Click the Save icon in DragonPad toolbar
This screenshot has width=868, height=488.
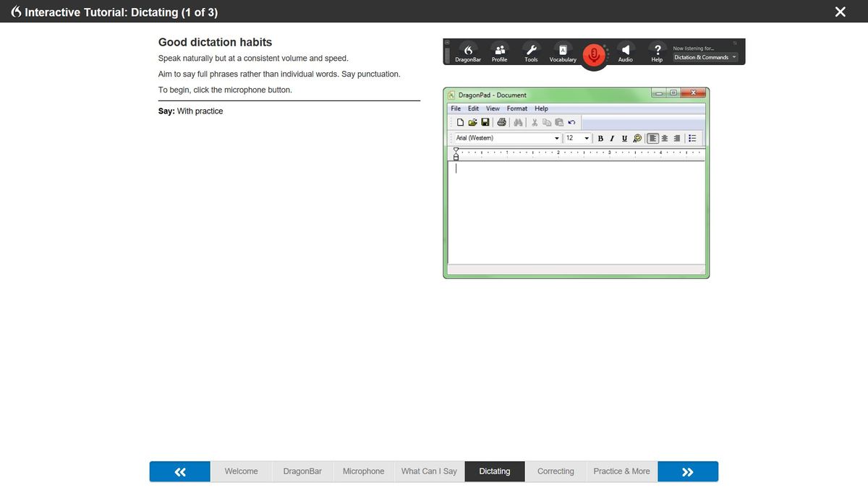coord(483,121)
